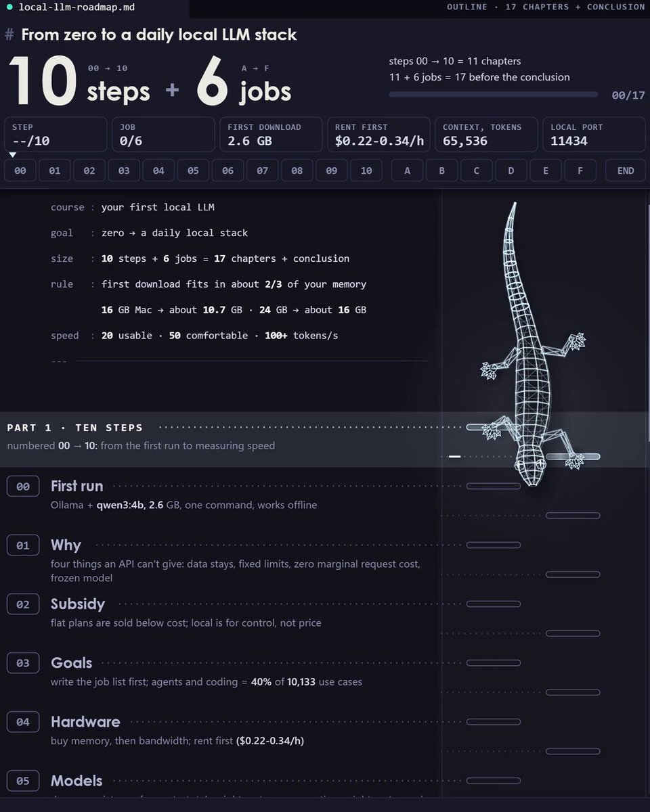Click the 'goal : zero → a daily local stack' line
This screenshot has width=650, height=812.
click(x=150, y=233)
